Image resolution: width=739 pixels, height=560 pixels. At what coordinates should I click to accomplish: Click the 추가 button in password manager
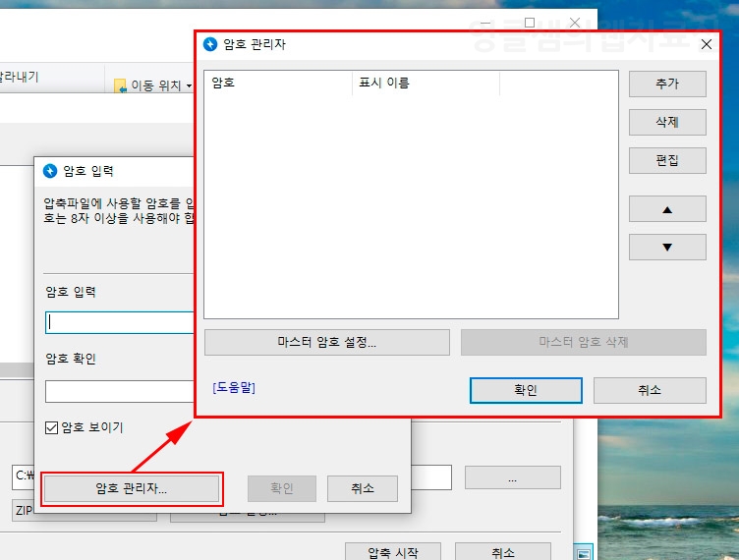pos(667,84)
